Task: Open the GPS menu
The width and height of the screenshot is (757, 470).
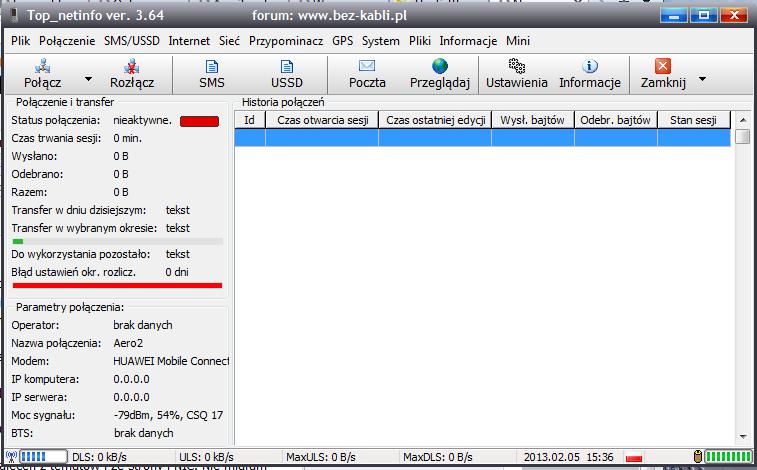Action: click(343, 41)
